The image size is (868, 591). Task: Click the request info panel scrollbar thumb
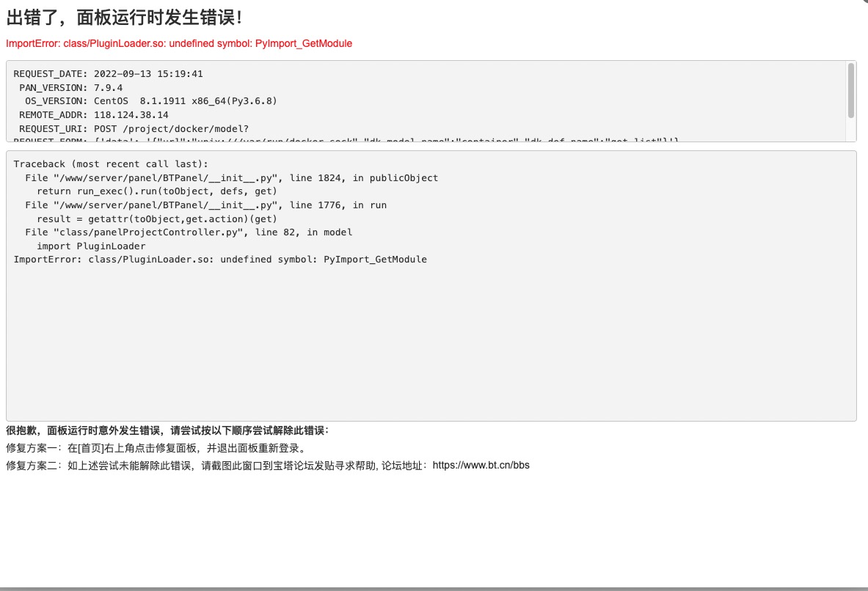[x=851, y=90]
